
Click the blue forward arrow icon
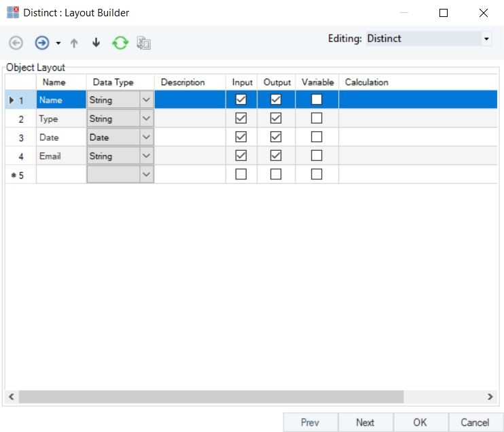coord(42,43)
